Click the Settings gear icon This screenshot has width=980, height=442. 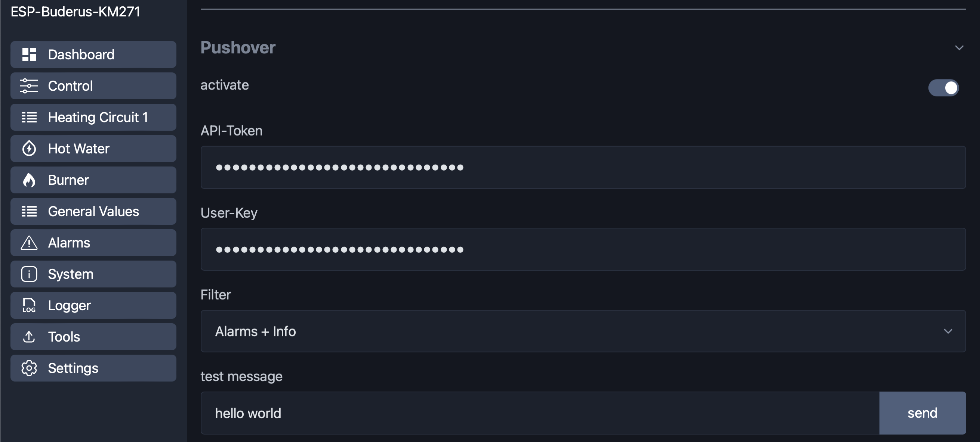tap(29, 368)
